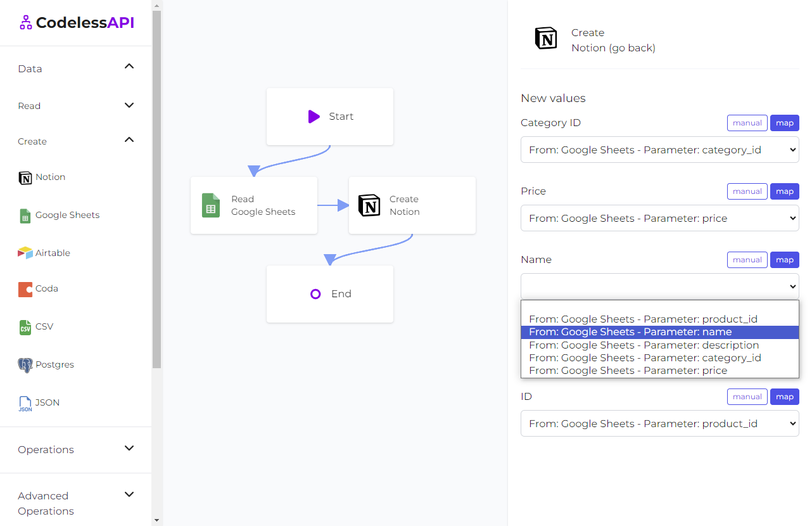Click the Name mapping dropdown
Viewport: 812px width, 526px height.
[x=660, y=286]
